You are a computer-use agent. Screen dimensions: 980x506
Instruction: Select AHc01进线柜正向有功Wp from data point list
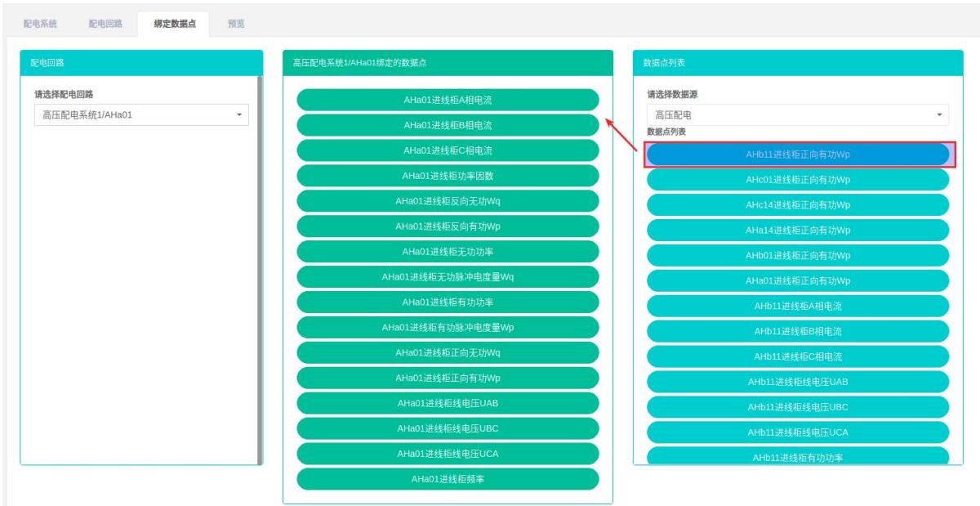point(797,179)
